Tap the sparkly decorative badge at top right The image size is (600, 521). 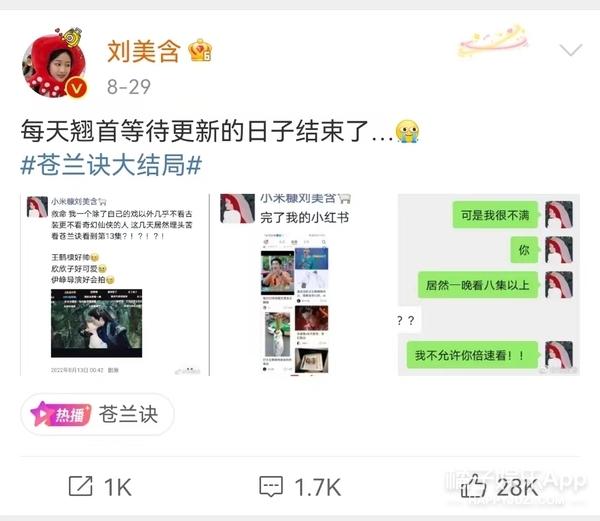494,41
